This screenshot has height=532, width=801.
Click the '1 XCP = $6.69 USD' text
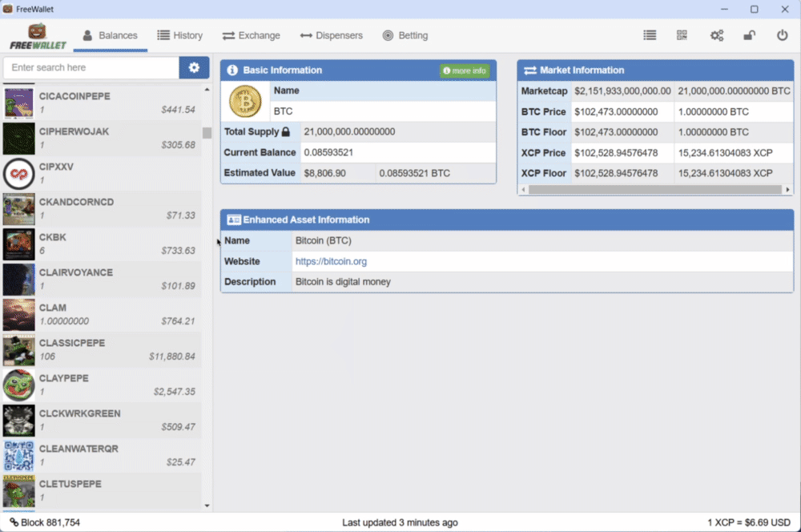[749, 522]
